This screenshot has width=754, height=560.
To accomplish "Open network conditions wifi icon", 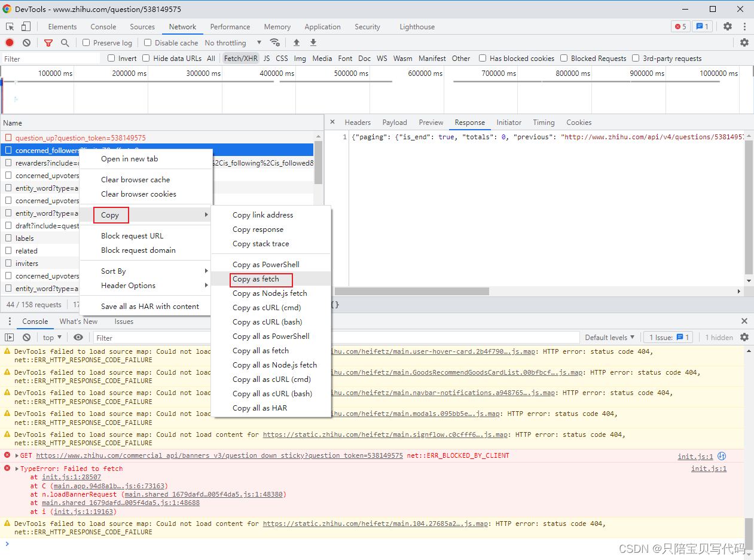I will (275, 42).
